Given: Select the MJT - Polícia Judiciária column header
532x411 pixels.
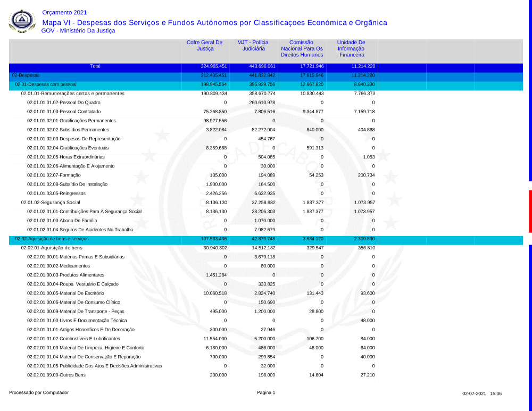Looking at the screenshot, I should [x=253, y=46].
